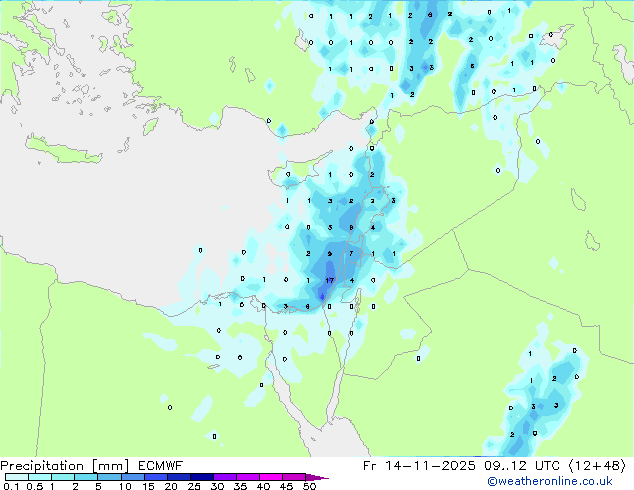Click the '17' precipitation value on map
The width and height of the screenshot is (634, 490).
(330, 280)
